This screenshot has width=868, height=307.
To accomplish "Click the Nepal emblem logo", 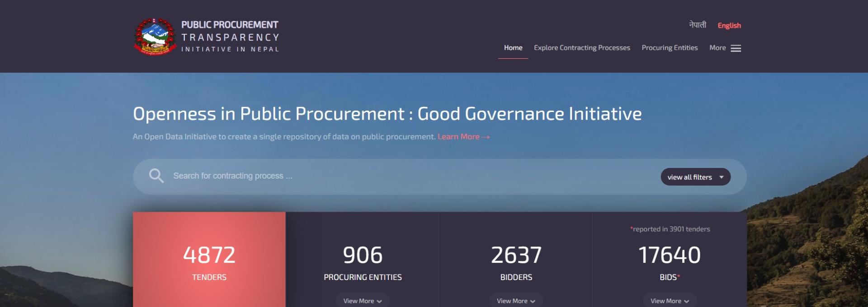I will (155, 37).
